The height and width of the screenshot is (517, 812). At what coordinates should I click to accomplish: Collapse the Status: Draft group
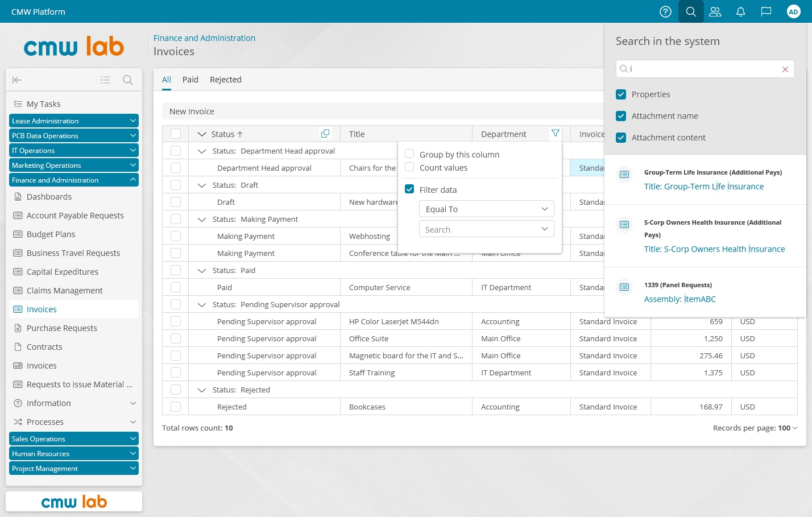coord(201,185)
